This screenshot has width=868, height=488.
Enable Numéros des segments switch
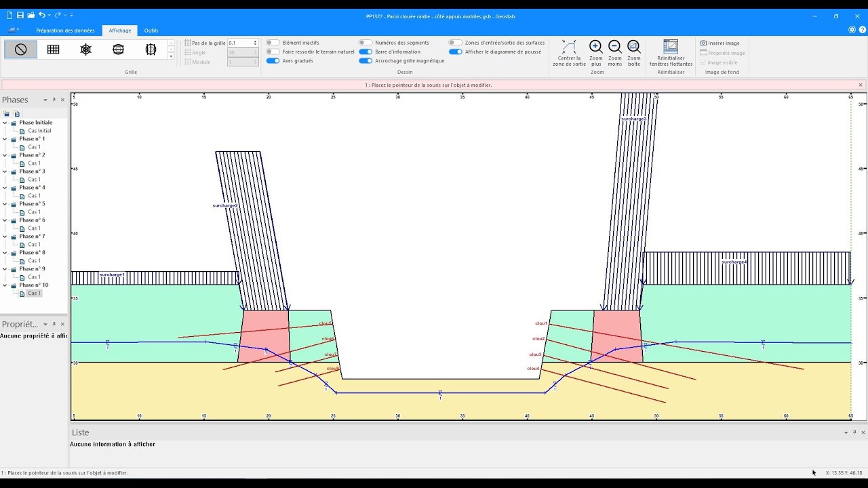[366, 43]
